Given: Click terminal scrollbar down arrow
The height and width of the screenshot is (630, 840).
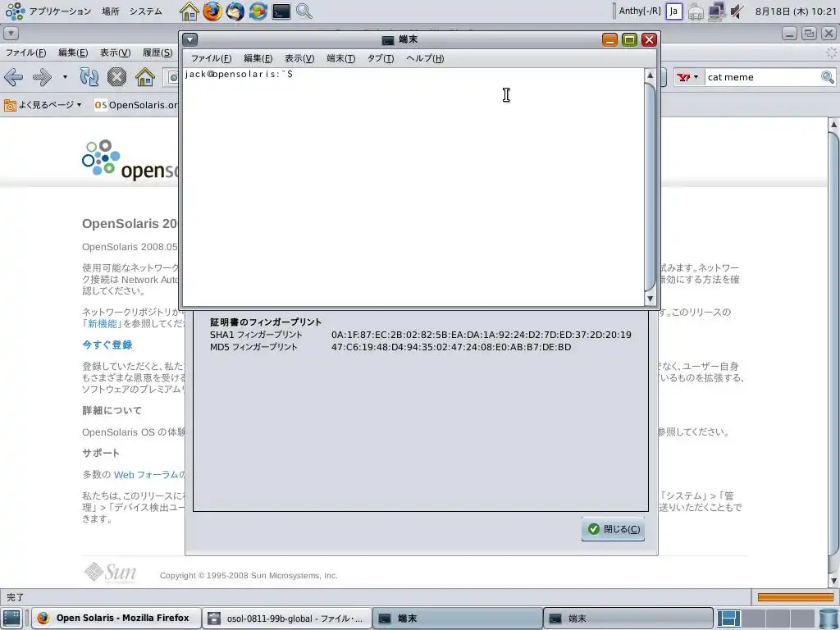Looking at the screenshot, I should tap(650, 299).
